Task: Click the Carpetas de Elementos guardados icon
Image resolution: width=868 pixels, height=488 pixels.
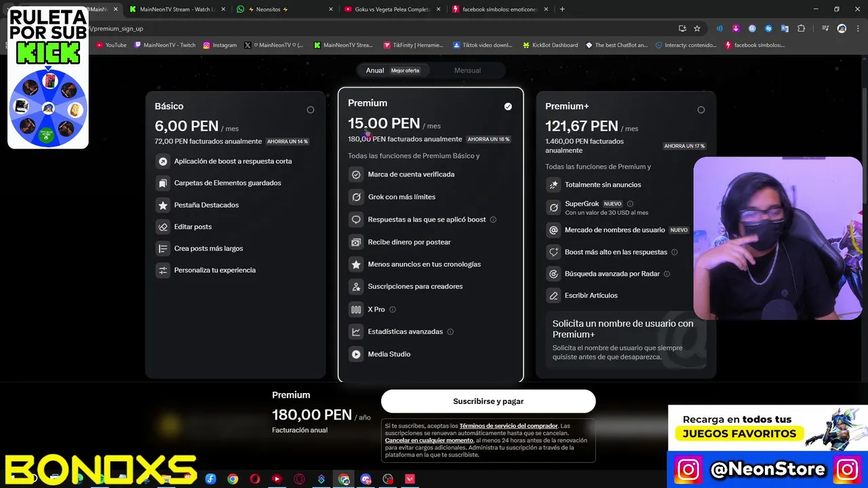Action: [163, 183]
